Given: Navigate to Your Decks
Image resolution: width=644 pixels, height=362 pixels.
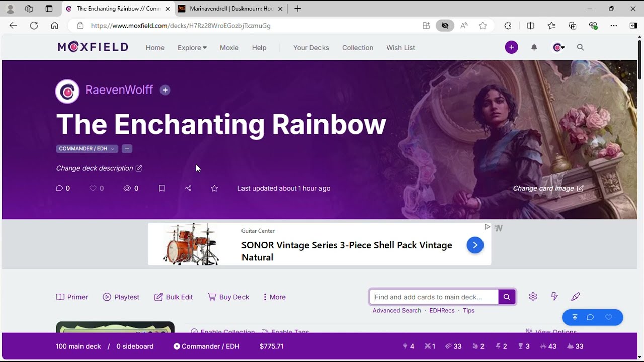Looking at the screenshot, I should (x=311, y=48).
